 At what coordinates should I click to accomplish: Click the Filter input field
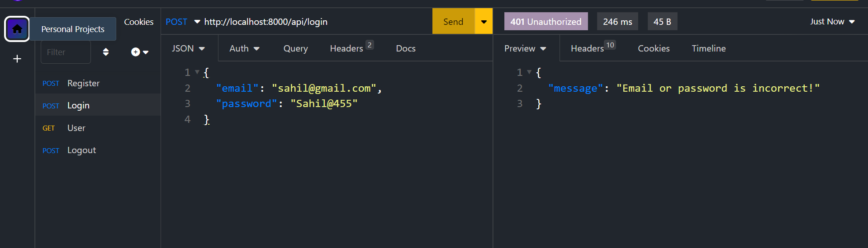[66, 52]
